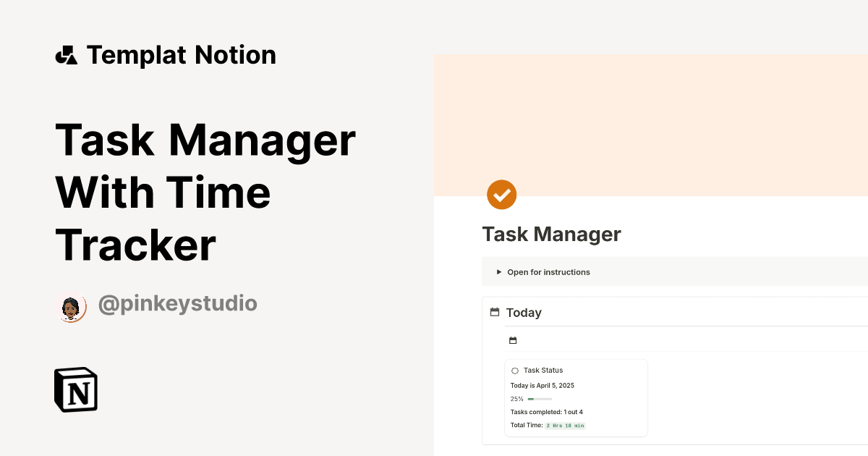Click the pinkeystudio avatar picture

[71, 307]
